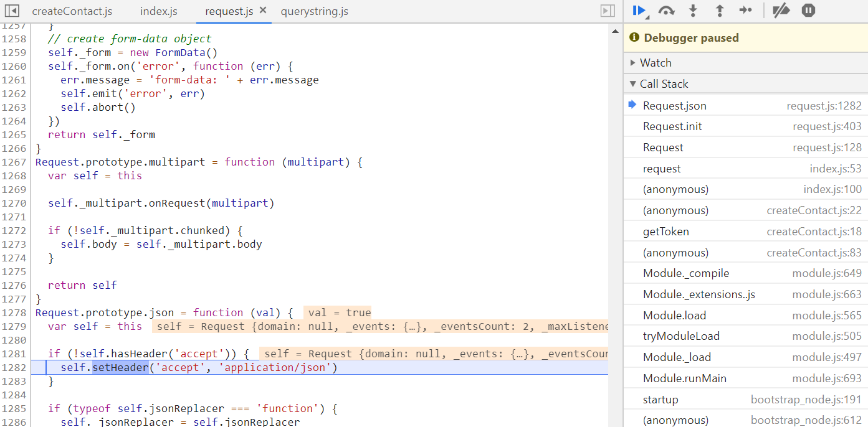The height and width of the screenshot is (427, 868).
Task: Select anonymous frame at index.js:100
Action: (746, 189)
